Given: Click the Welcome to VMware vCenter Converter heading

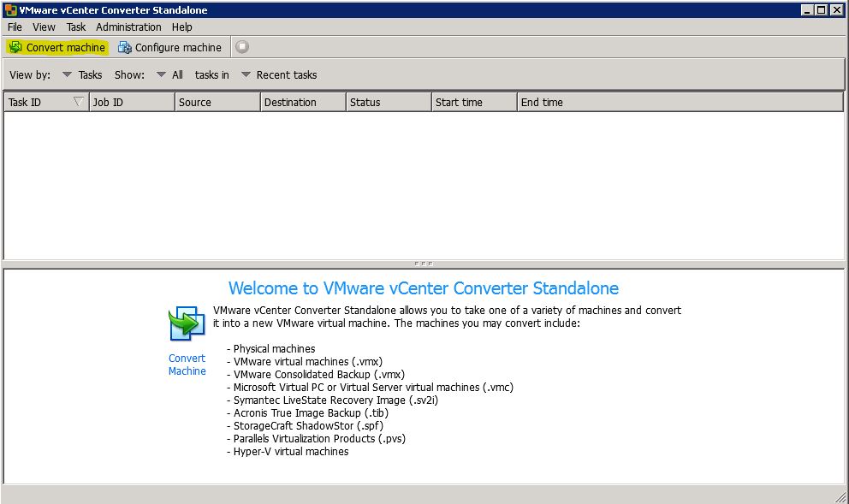Looking at the screenshot, I should 424,288.
